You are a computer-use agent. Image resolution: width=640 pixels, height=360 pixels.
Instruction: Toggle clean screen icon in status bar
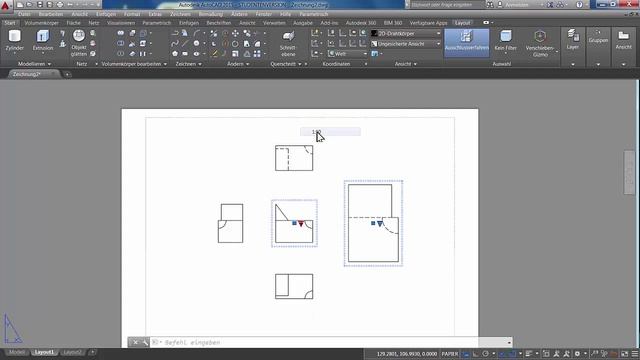(625, 354)
